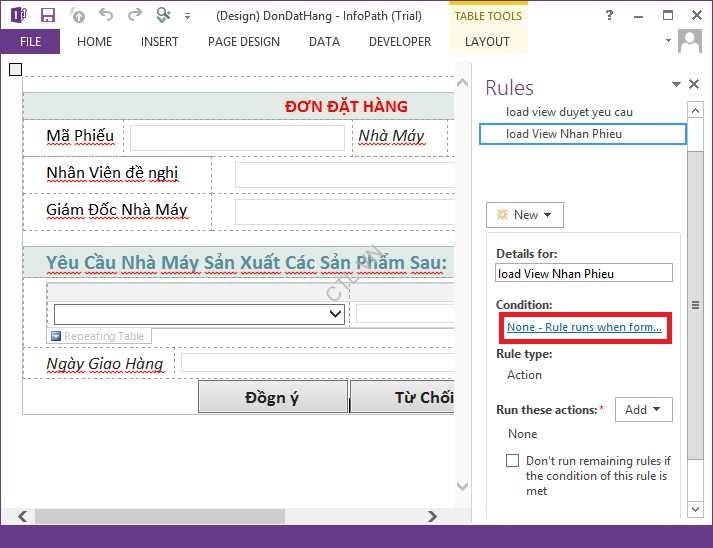Click the Publish icon beside the Save icon

coord(77,15)
